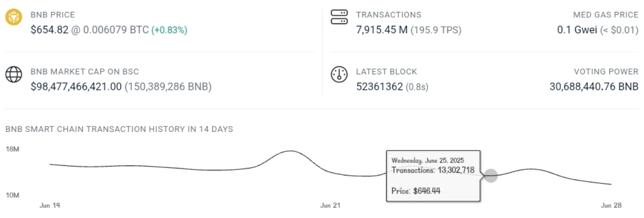Click the 10M y-axis label
The image size is (644, 218).
12,195
